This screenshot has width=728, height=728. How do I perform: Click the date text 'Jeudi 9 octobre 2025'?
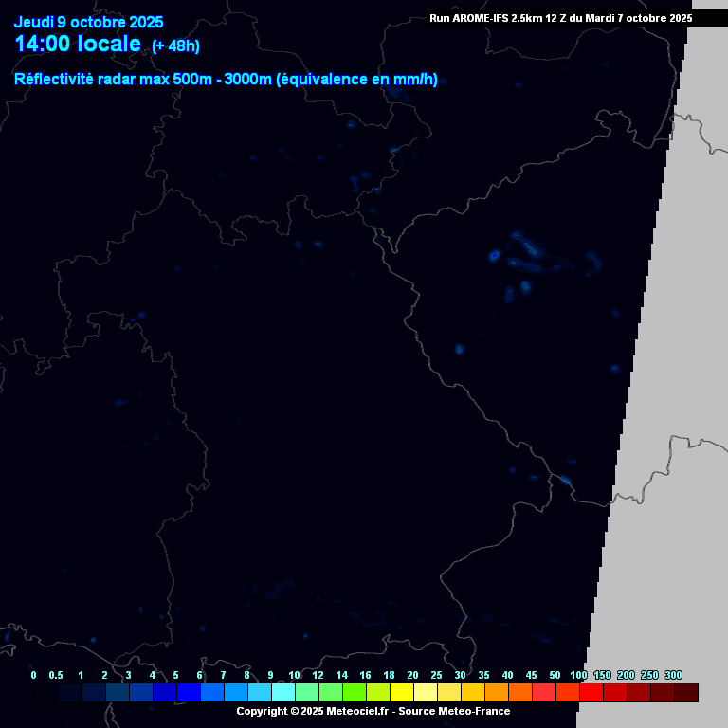pyautogui.click(x=88, y=22)
